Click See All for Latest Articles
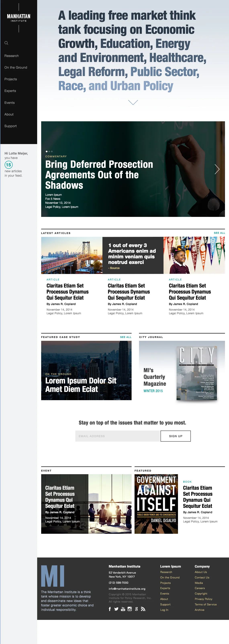The height and width of the screenshot is (644, 229). 219,233
